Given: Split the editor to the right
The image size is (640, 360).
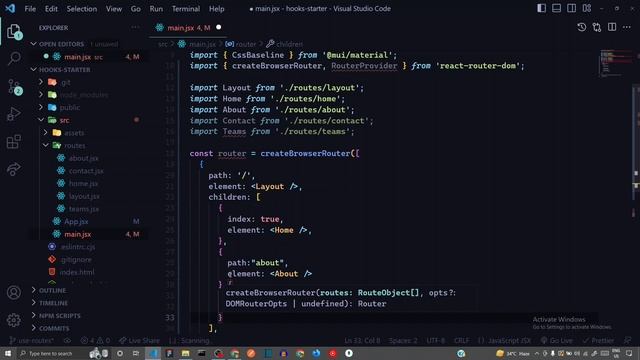Looking at the screenshot, I should point(612,27).
